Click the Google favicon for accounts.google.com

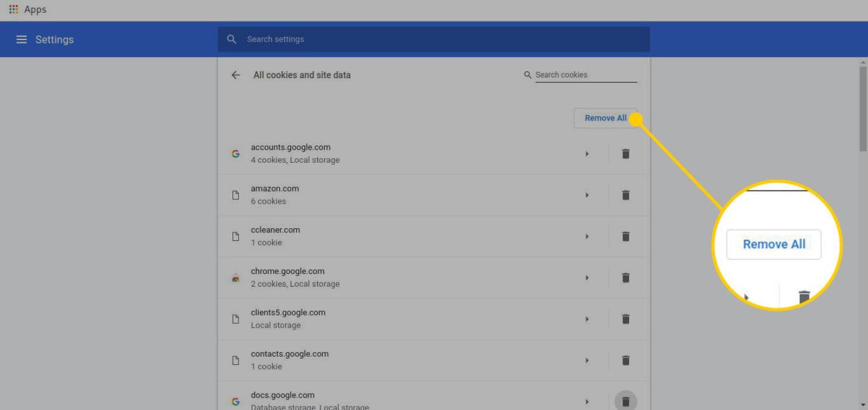click(x=236, y=154)
